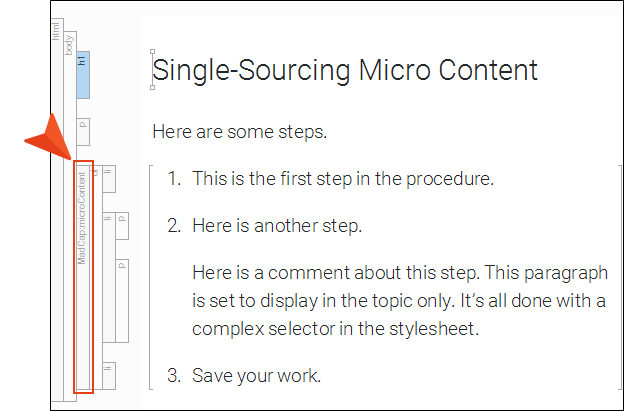Viewport: 624px width, 411px height.
Task: Click the top selection handle of the heading
Action: pos(152,52)
